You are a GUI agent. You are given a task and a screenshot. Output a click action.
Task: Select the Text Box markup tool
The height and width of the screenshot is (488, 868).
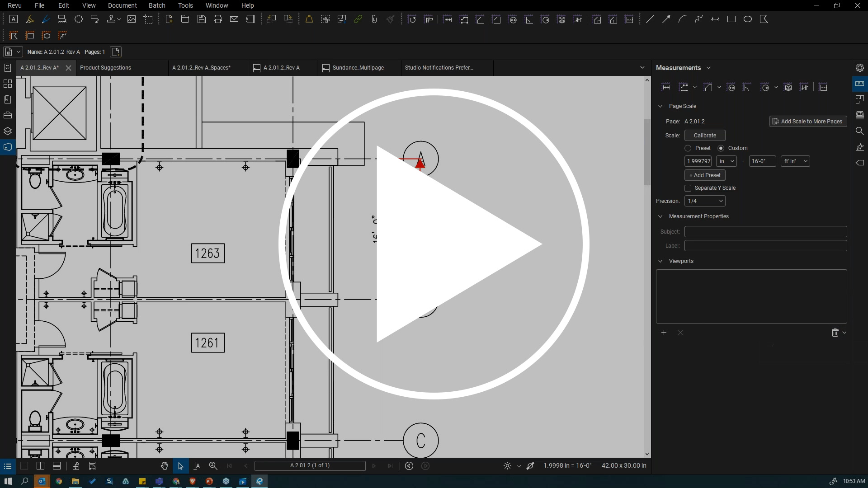tap(13, 19)
